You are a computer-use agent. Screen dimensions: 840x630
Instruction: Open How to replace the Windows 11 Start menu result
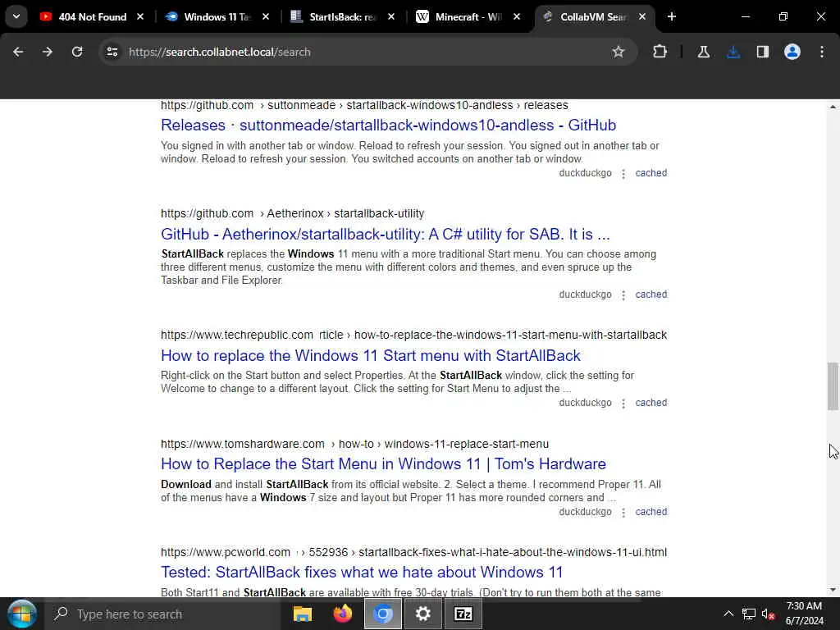pyautogui.click(x=371, y=355)
